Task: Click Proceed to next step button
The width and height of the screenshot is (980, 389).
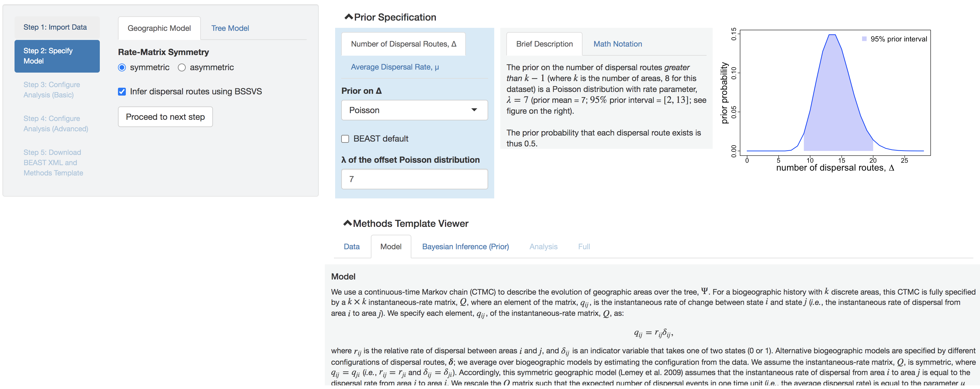Action: click(x=165, y=117)
